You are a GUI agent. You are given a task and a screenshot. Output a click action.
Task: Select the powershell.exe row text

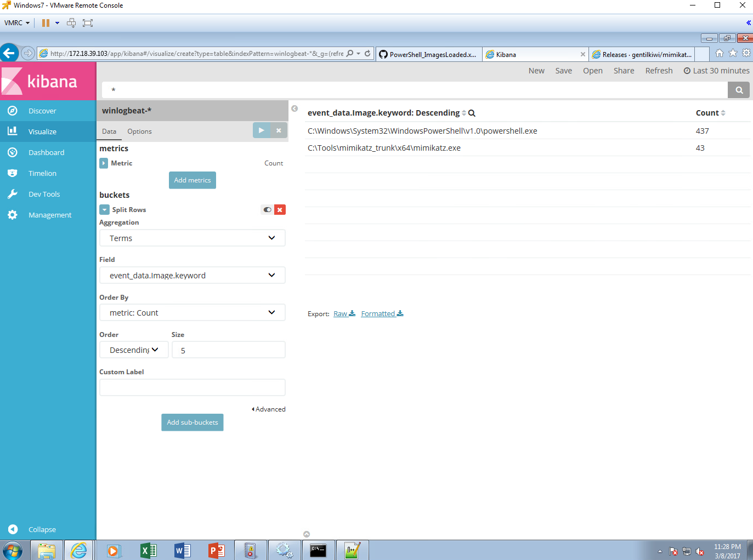pos(422,131)
